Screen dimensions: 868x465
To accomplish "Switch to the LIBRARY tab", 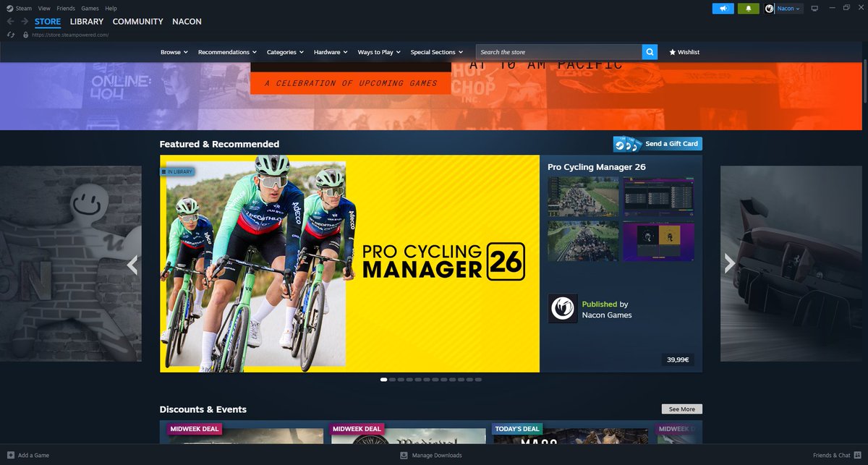I will coord(87,22).
